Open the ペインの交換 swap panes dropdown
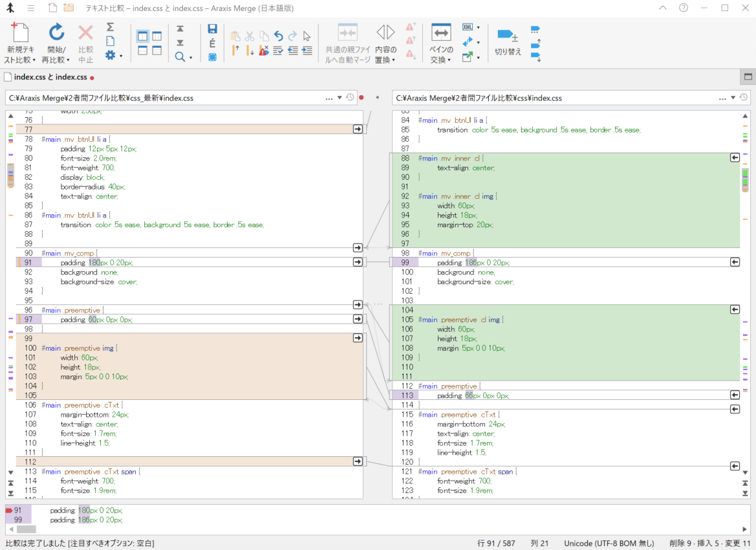Viewport: 756px width, 550px height. pyautogui.click(x=449, y=60)
